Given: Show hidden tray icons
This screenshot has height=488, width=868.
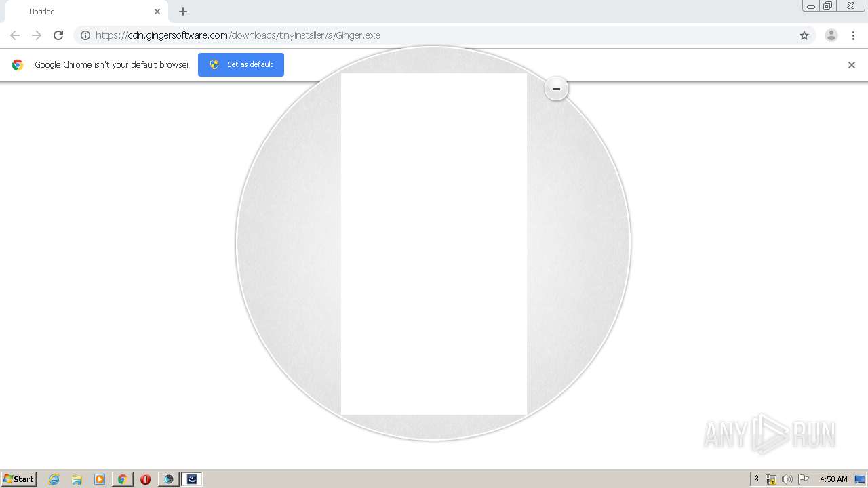Looking at the screenshot, I should [757, 479].
